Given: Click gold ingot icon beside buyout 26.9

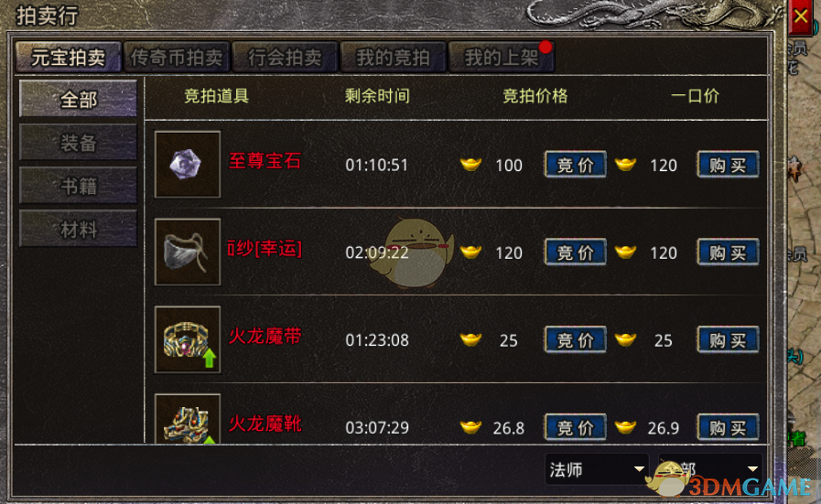Looking at the screenshot, I should [625, 427].
